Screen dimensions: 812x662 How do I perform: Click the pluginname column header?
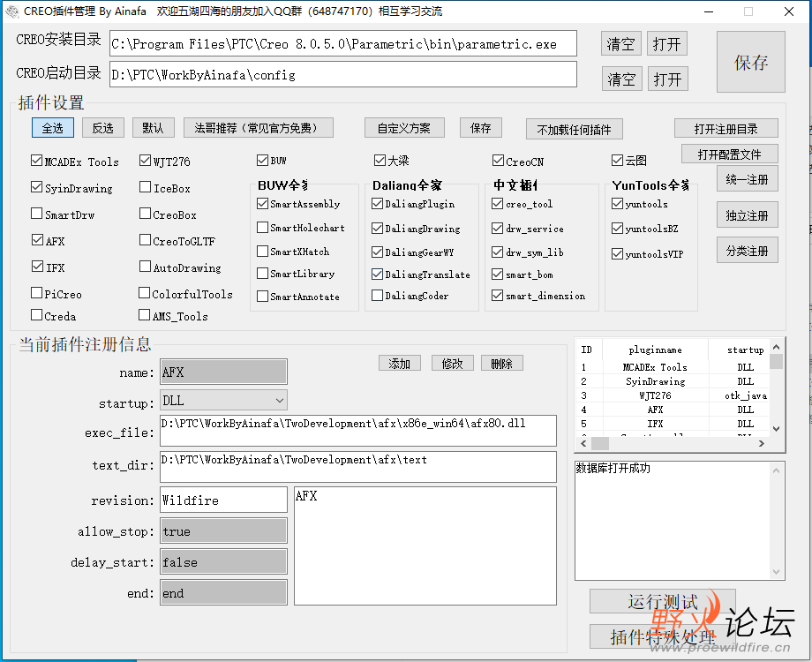click(655, 350)
